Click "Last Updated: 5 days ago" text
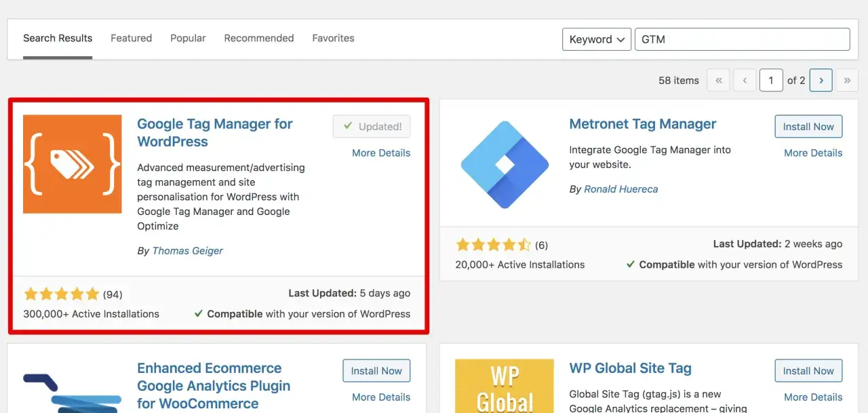 [x=349, y=294]
